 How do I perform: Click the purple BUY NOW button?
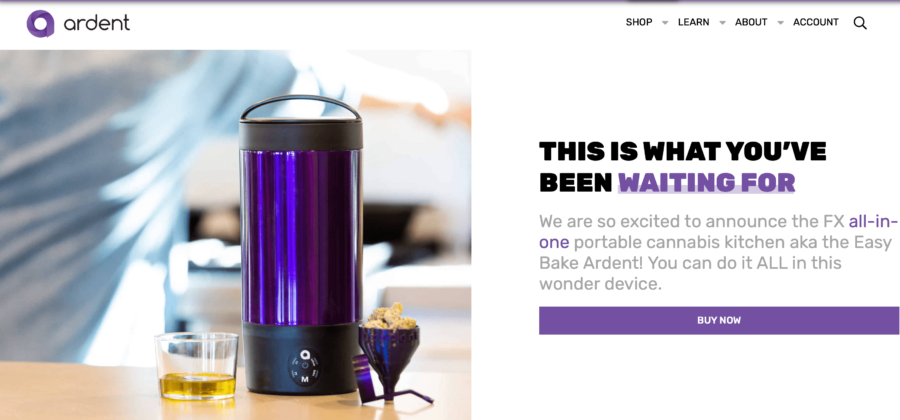tap(719, 320)
